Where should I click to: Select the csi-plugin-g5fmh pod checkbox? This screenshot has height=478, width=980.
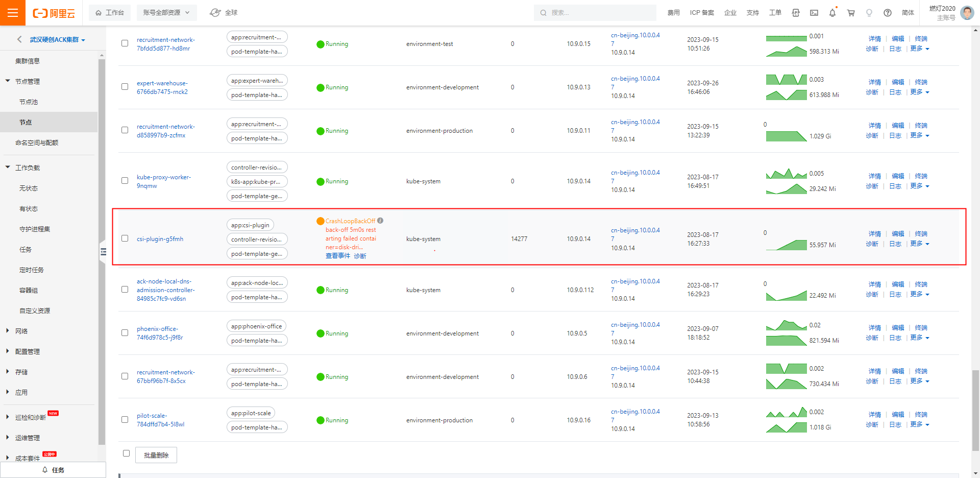pos(125,238)
